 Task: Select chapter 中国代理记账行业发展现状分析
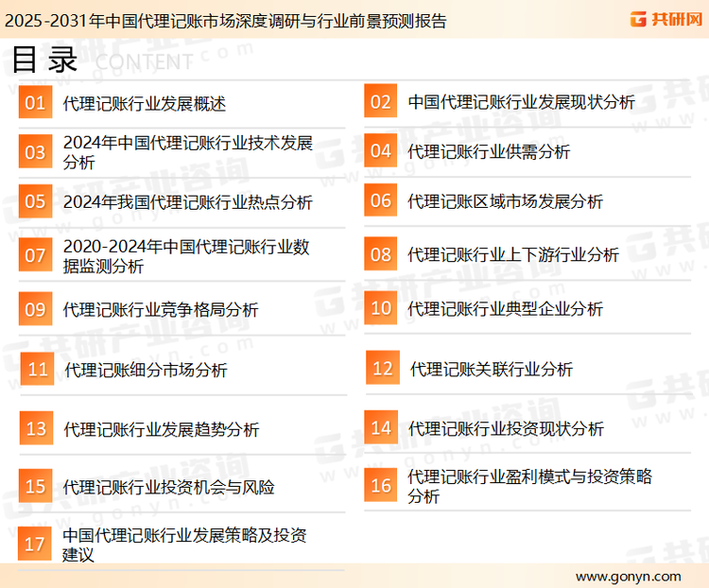pyautogui.click(x=521, y=102)
